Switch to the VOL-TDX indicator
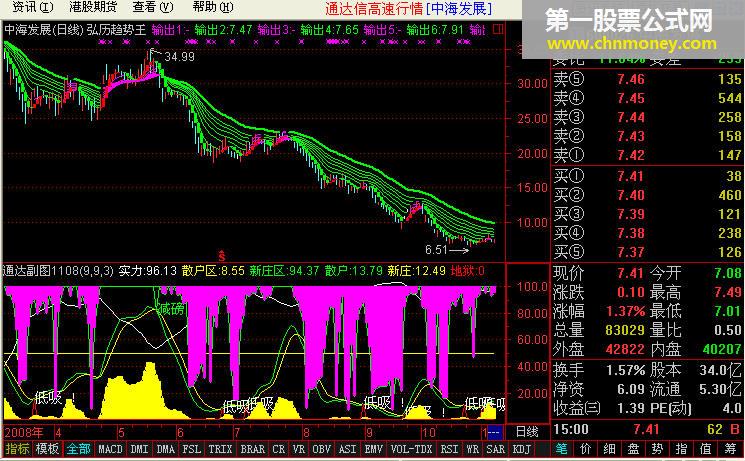Viewport: 745px width, 461px height. [x=411, y=449]
